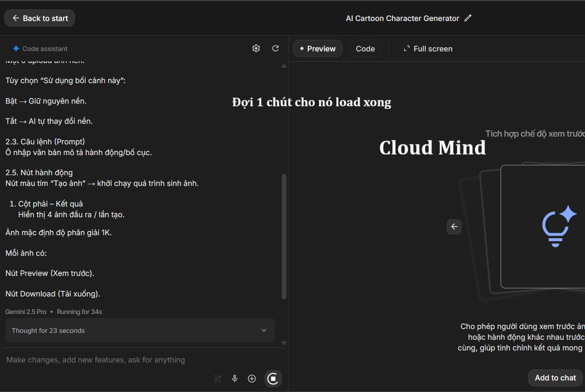Click the reset conversation refresh icon
This screenshot has width=585, height=392.
(x=275, y=48)
